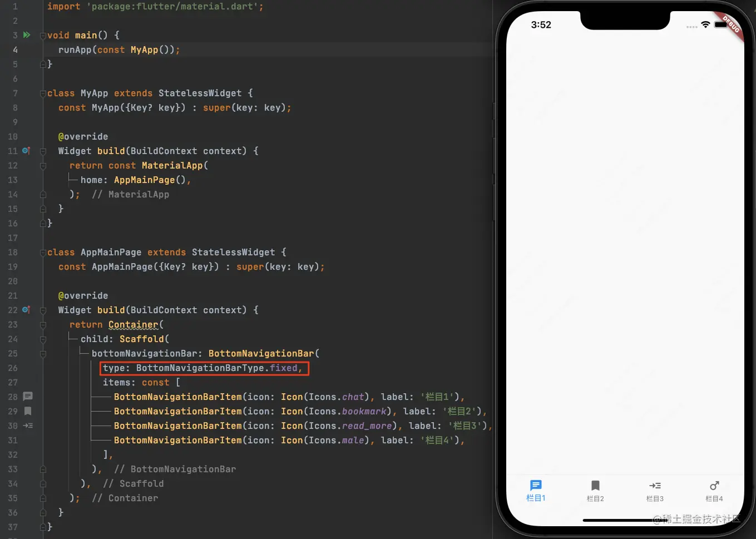
Task: Fold the MaterialApp return block on line 12
Action: 43,166
